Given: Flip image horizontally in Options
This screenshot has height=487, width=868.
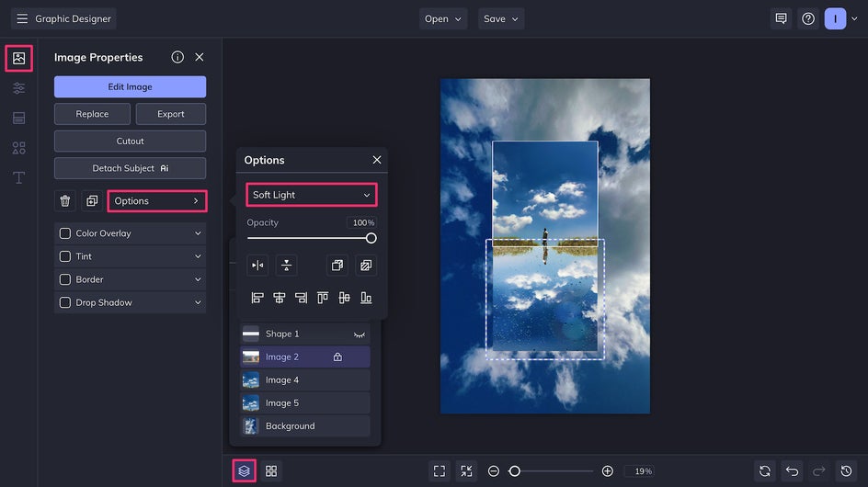Looking at the screenshot, I should pos(258,266).
